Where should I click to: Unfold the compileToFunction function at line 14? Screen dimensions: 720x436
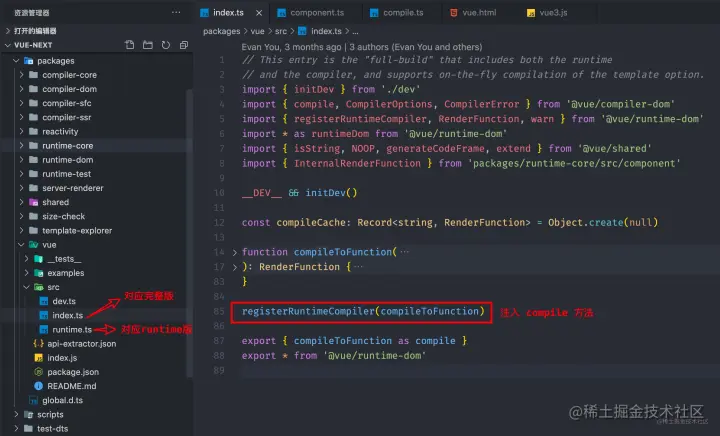point(235,252)
